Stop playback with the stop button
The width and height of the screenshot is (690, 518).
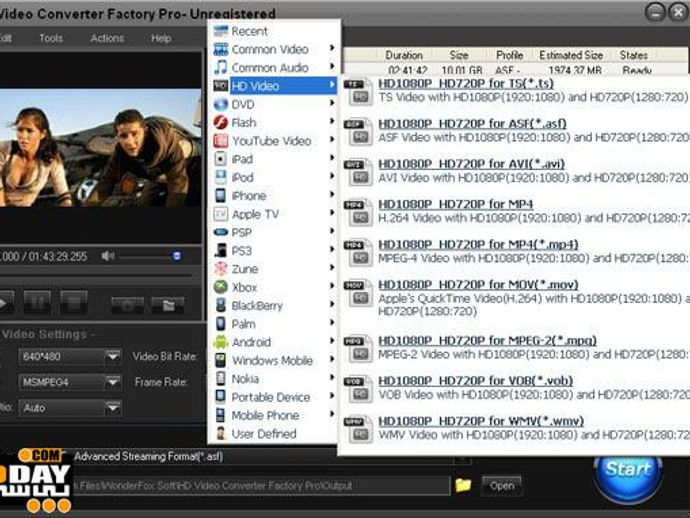(x=73, y=303)
